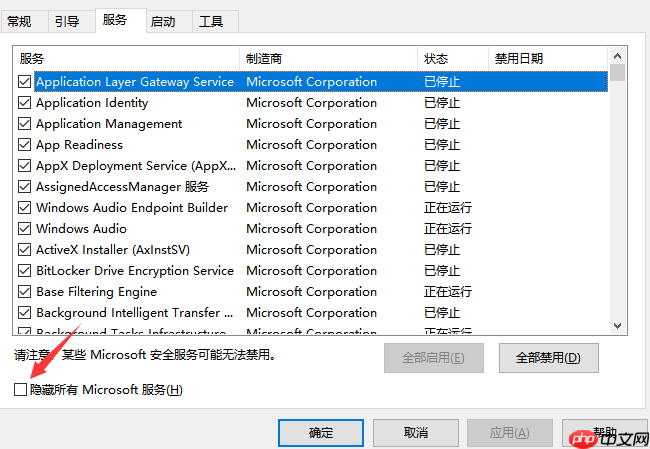Screen dimensions: 650x449
Task: Select BitLocker Drive Encryption Service name
Action: (135, 271)
